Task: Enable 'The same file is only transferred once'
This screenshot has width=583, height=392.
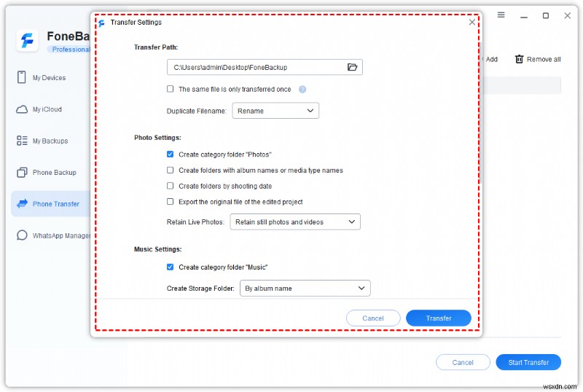Action: point(170,89)
